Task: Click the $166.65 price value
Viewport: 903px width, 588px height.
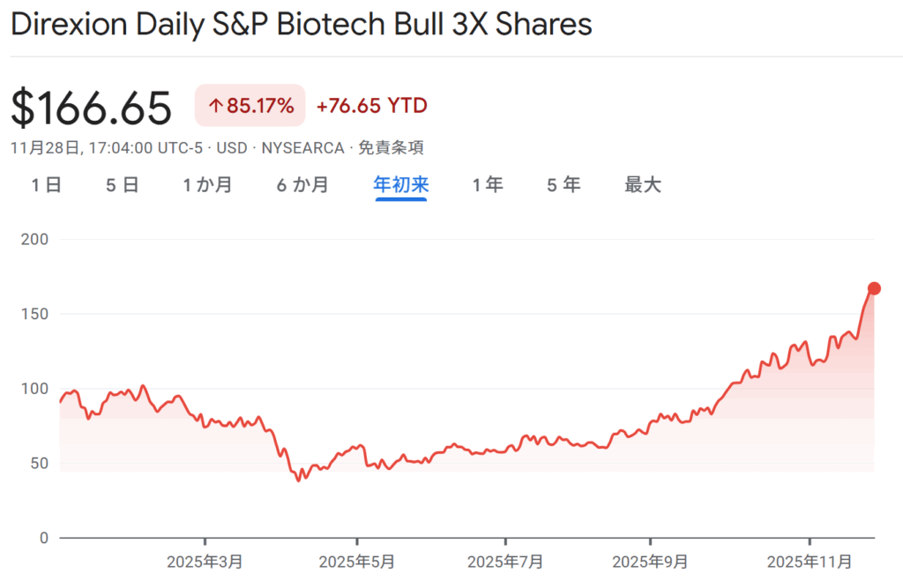Action: pos(92,108)
